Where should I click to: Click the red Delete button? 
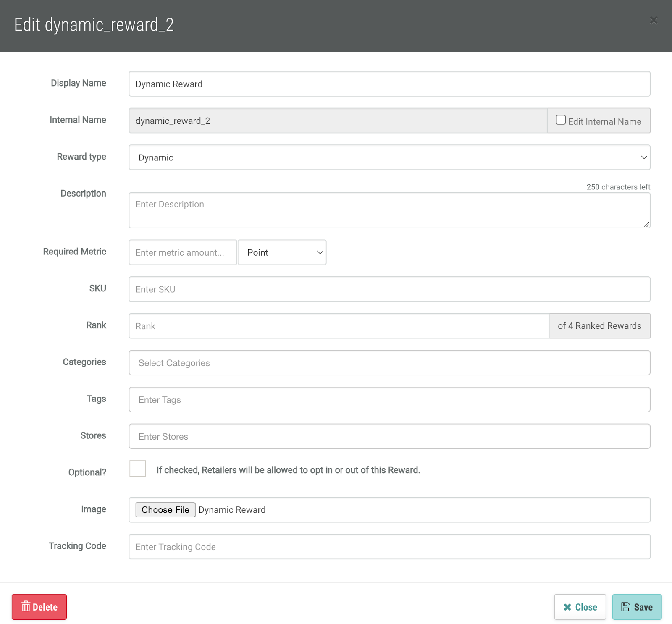[x=39, y=607]
